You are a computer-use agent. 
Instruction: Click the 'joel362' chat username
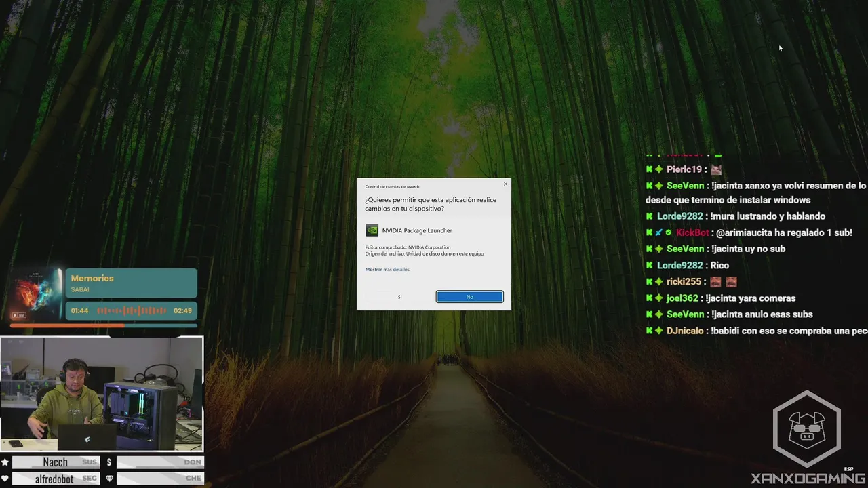click(x=682, y=298)
